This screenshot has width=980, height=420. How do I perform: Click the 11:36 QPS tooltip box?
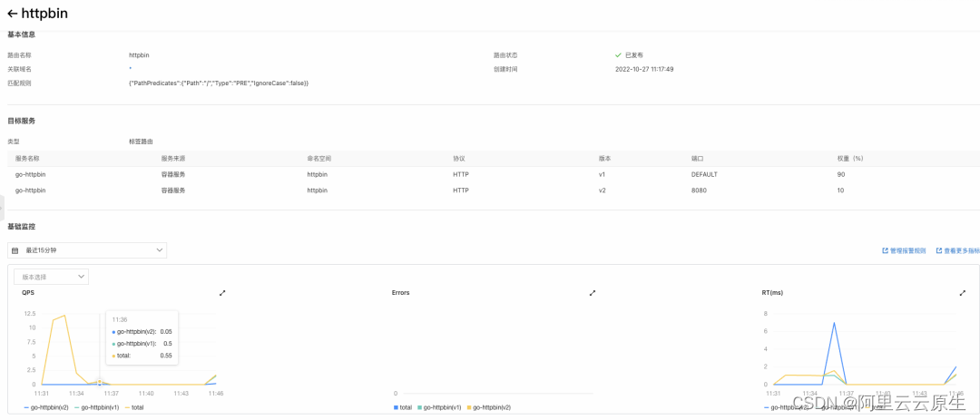click(x=142, y=337)
